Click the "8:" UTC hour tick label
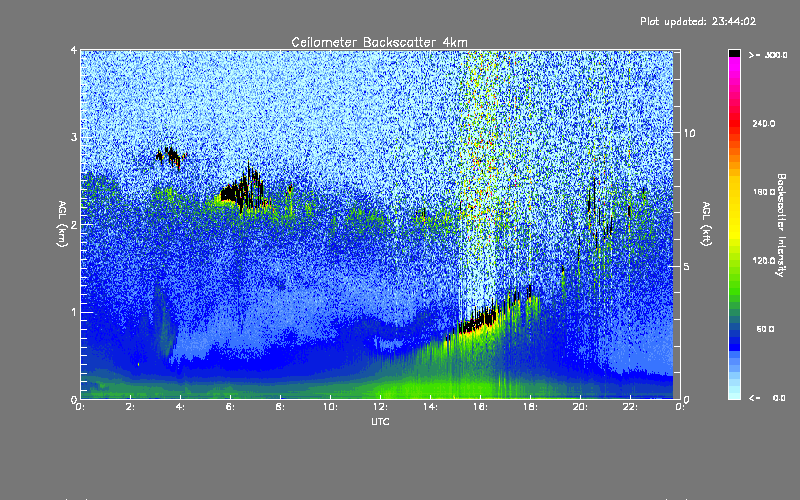 coord(280,407)
